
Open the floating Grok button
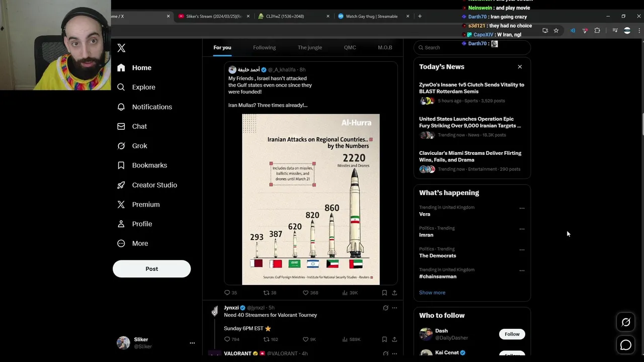point(626,323)
